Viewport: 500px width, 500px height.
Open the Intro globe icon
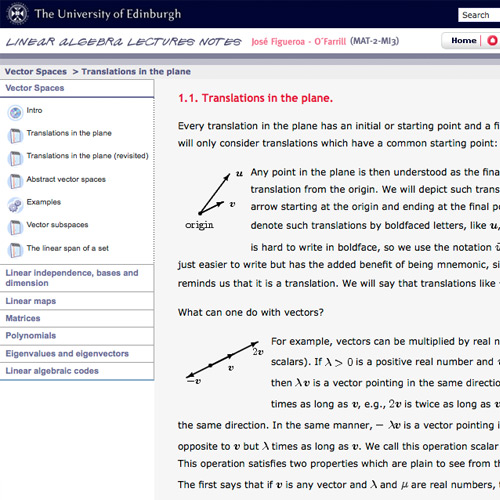pos(15,113)
